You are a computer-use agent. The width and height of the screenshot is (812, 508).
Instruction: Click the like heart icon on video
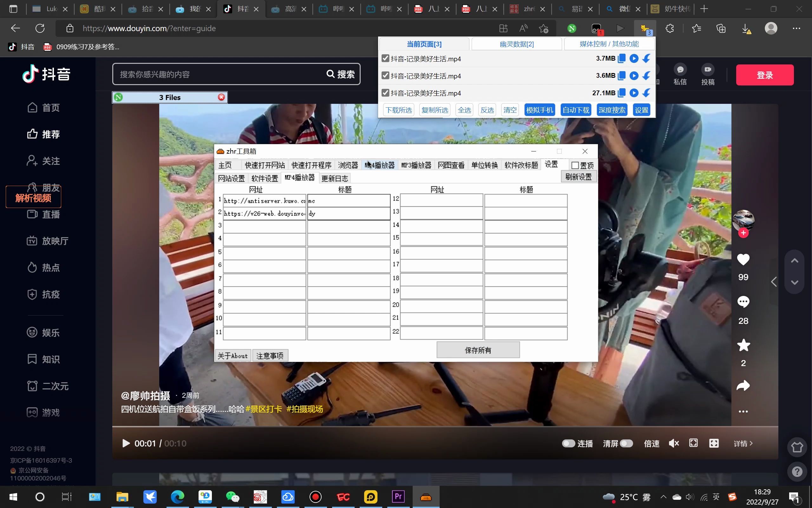743,259
